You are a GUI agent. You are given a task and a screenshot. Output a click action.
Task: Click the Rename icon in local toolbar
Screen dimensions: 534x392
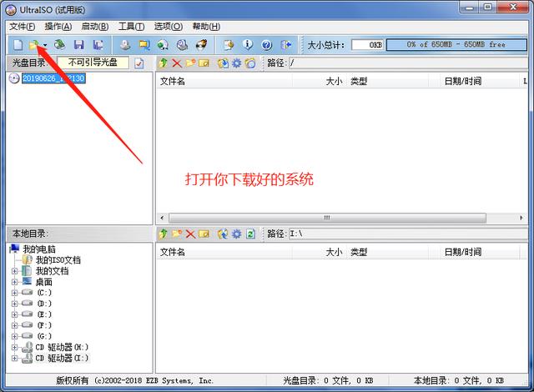click(x=204, y=234)
